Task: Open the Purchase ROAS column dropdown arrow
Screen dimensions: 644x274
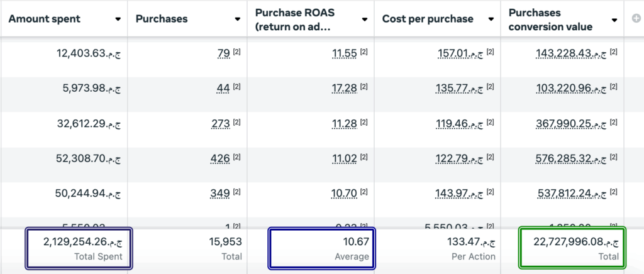Action: [364, 19]
